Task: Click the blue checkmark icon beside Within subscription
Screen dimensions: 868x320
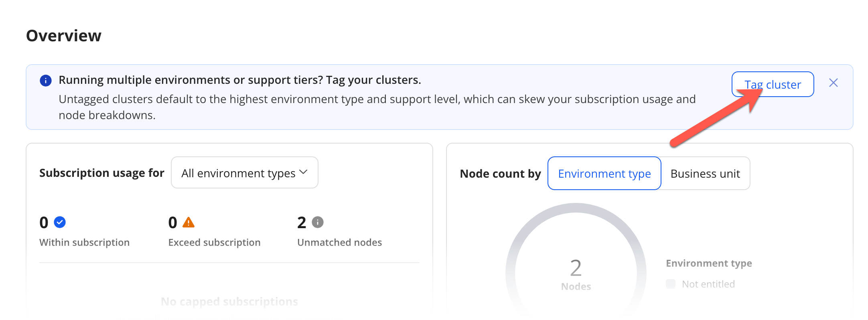Action: 60,222
